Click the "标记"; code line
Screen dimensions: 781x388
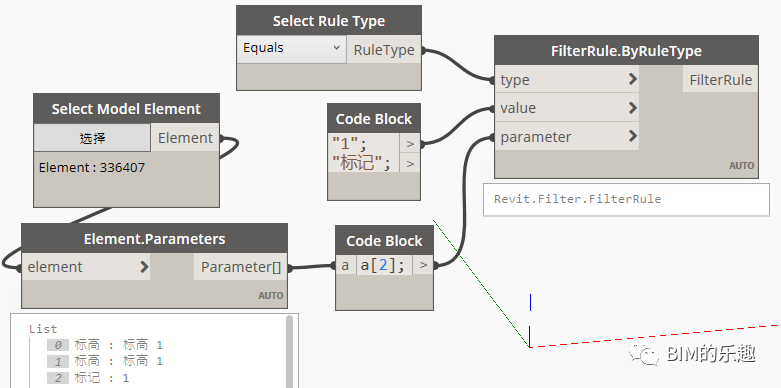pyautogui.click(x=361, y=163)
